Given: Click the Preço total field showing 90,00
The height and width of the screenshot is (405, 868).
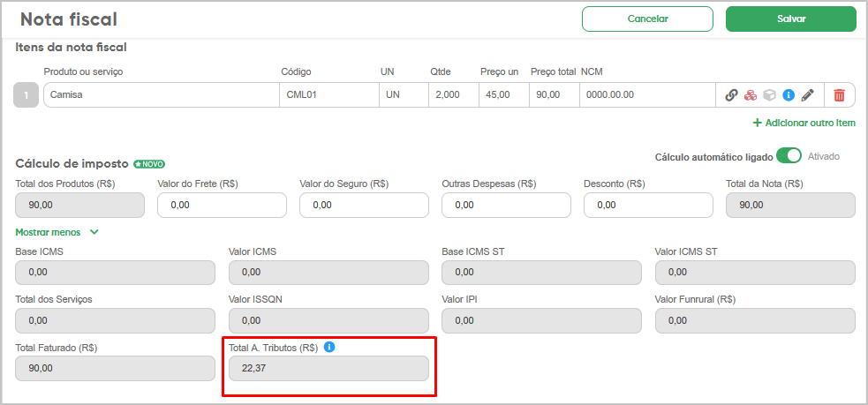Looking at the screenshot, I should pos(555,94).
